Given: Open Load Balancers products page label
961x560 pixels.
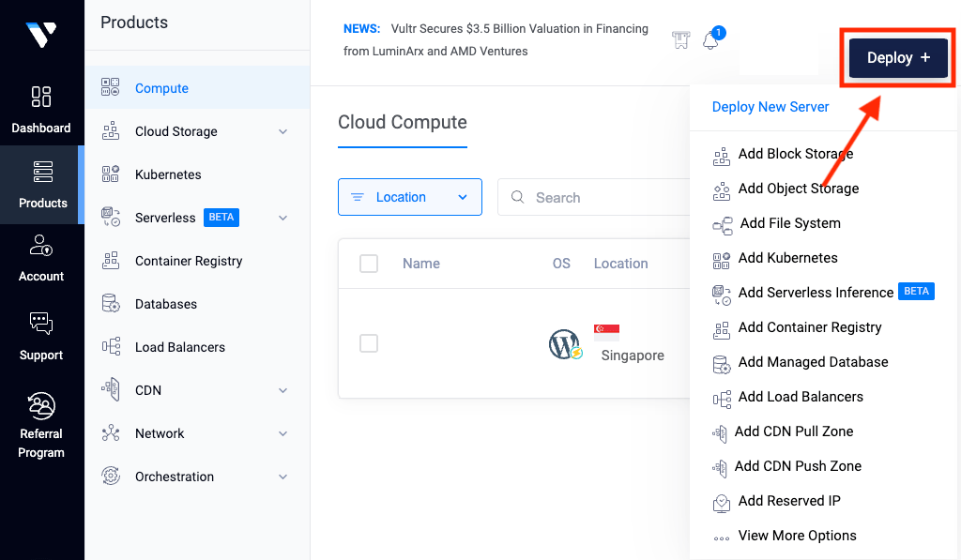Looking at the screenshot, I should (180, 347).
